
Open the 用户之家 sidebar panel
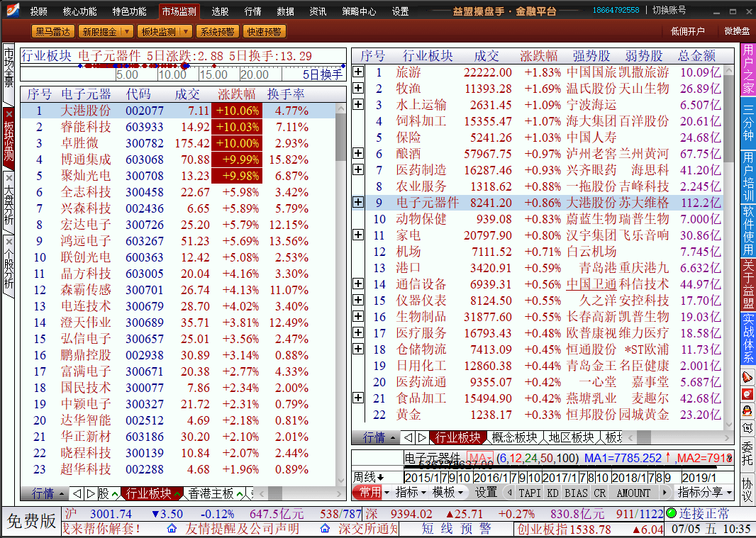click(x=747, y=69)
